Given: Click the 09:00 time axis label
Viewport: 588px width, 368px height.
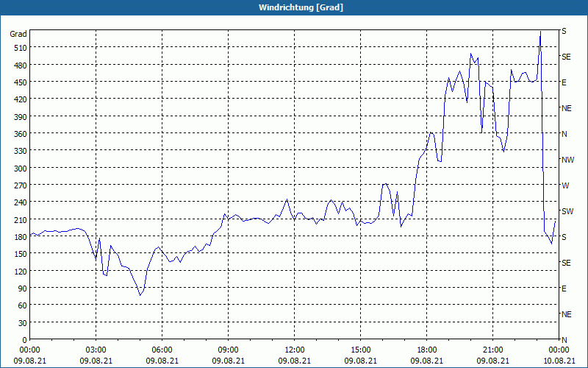Looking at the screenshot, I should pyautogui.click(x=228, y=350).
